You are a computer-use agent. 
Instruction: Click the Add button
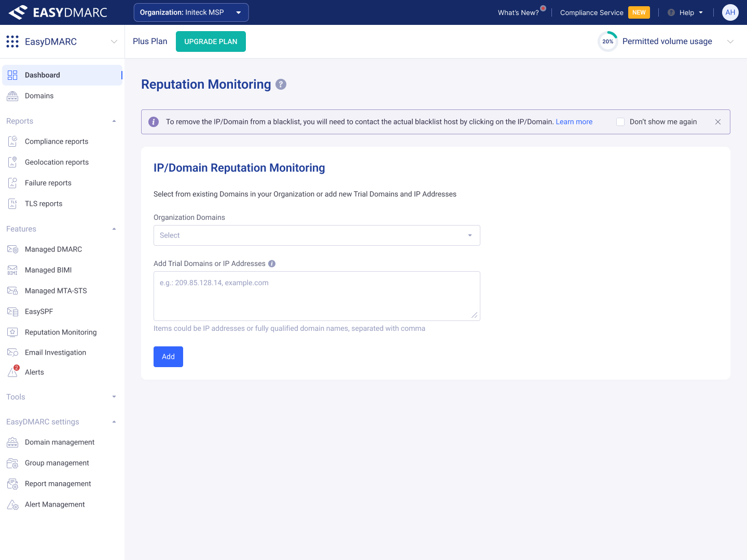(x=168, y=357)
